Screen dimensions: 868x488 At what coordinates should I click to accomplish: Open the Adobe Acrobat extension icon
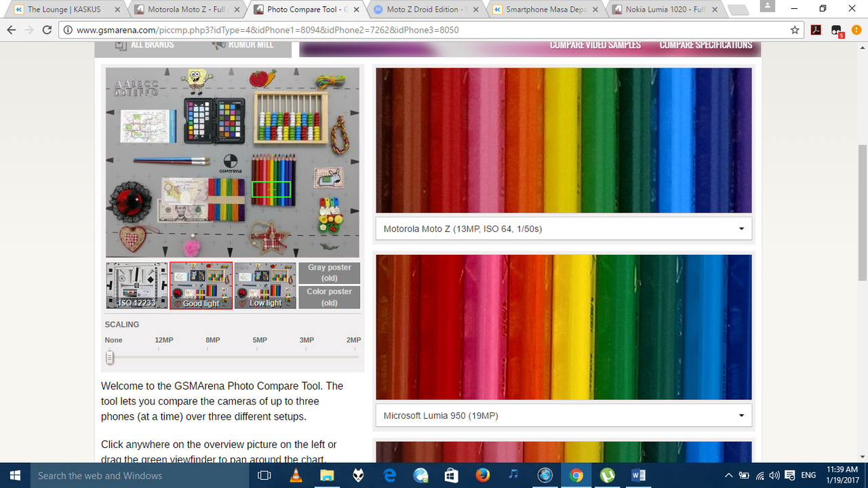pyautogui.click(x=816, y=30)
